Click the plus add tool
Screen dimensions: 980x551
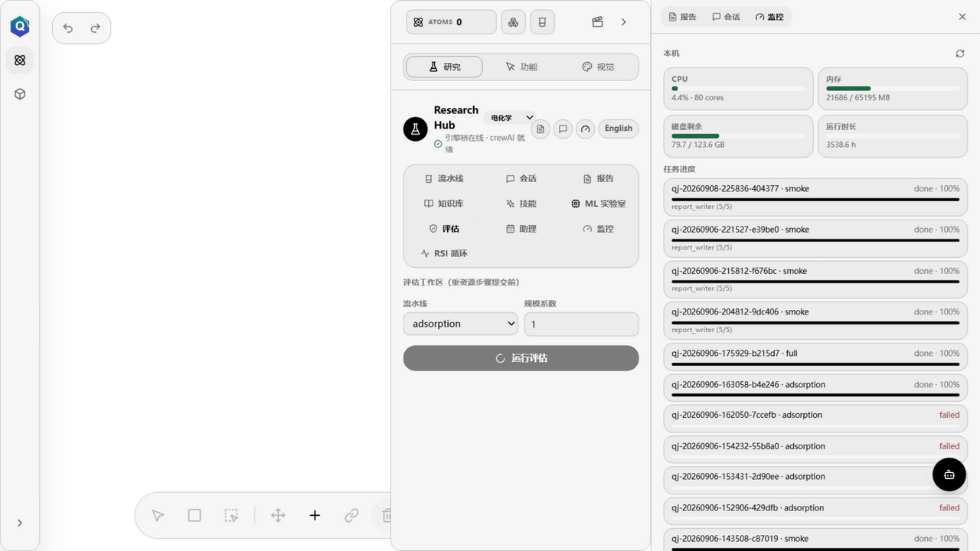[315, 516]
